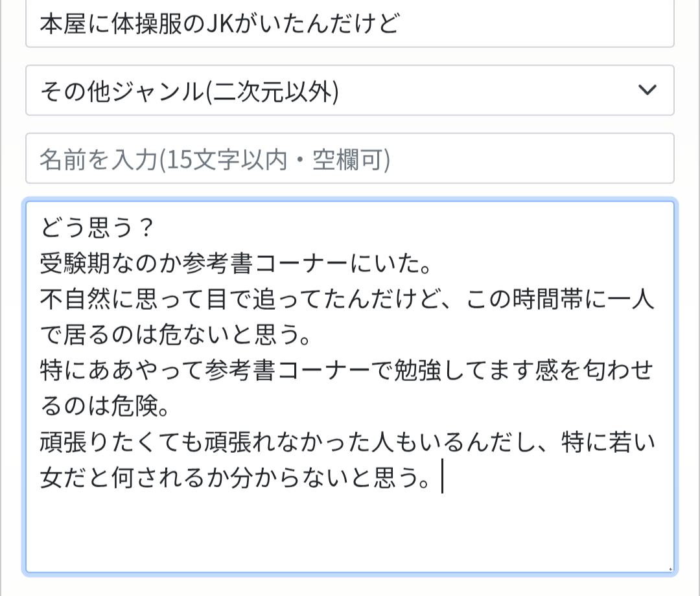
Task: Click the resize handle at the textarea corner
Action: click(670, 568)
